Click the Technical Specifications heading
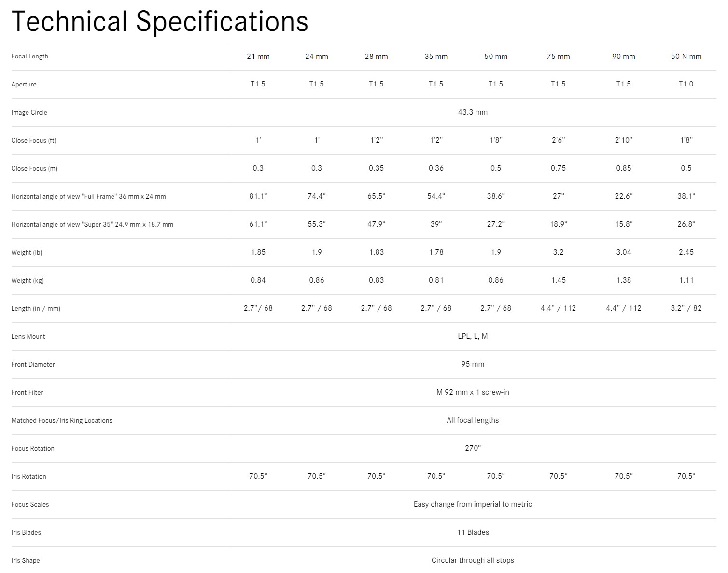Viewport: 728px width, 573px height. click(160, 22)
